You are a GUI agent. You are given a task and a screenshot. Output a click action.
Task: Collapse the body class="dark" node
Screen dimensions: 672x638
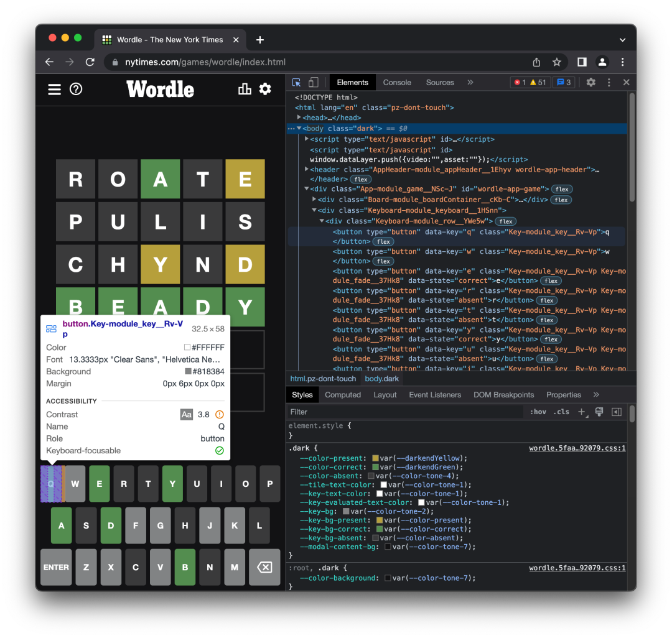pyautogui.click(x=299, y=129)
